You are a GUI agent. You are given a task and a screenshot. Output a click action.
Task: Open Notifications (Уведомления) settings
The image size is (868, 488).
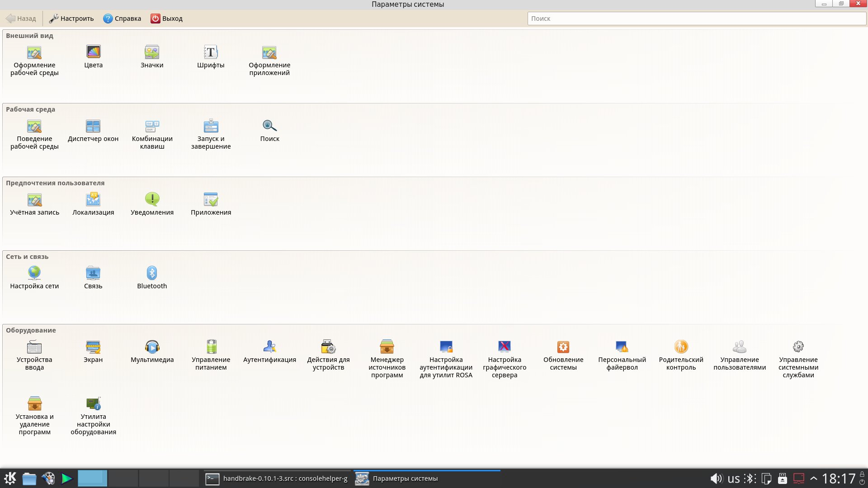(x=152, y=204)
